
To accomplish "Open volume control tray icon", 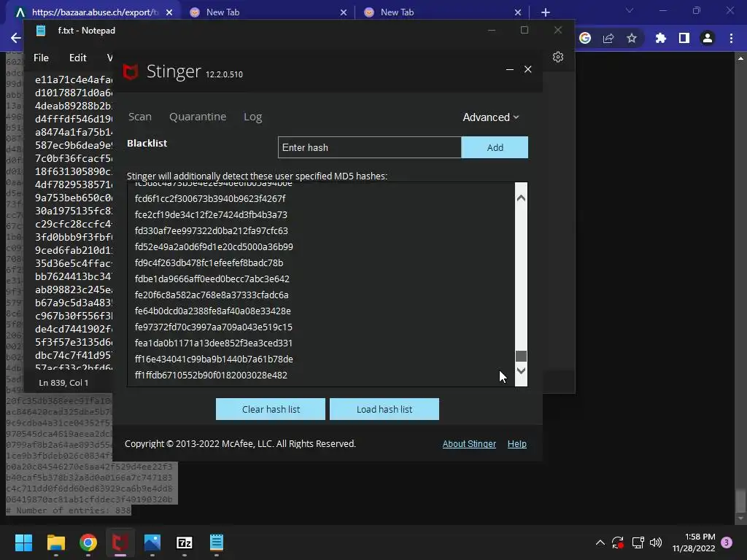I will tap(656, 542).
